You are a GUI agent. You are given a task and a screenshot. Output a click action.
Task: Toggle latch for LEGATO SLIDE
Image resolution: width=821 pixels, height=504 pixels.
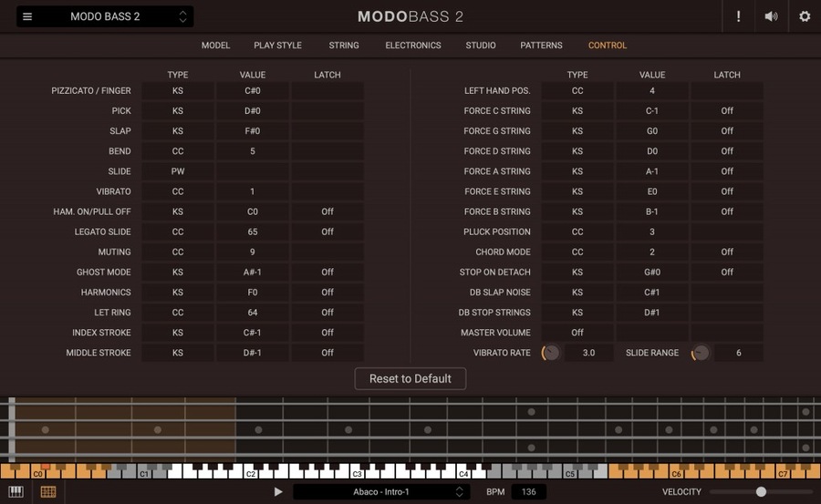pos(327,231)
